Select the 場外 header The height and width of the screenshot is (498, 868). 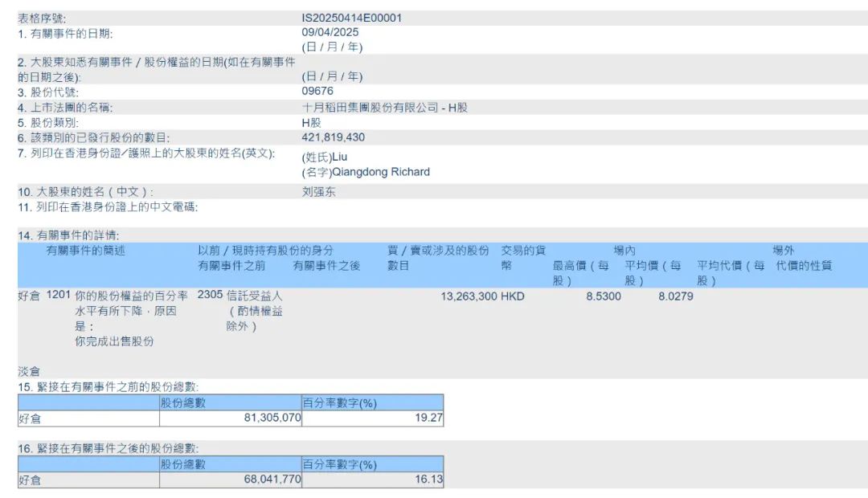[784, 251]
